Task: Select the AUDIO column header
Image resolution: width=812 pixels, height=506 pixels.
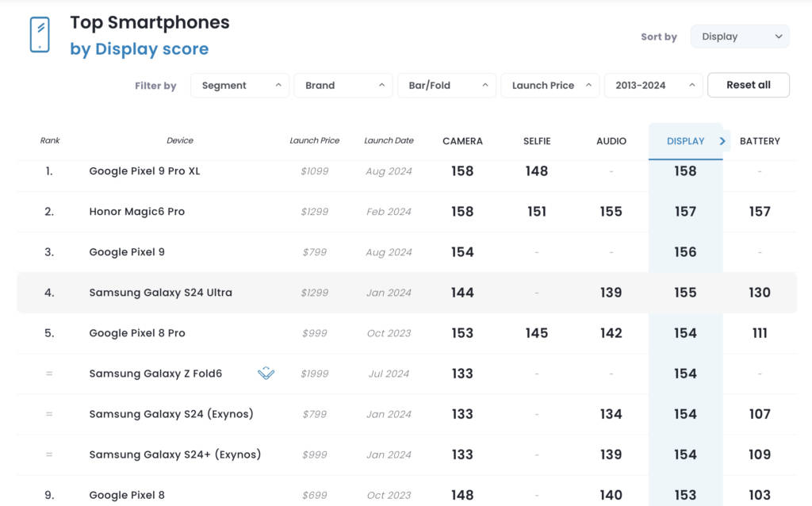Action: click(x=611, y=141)
